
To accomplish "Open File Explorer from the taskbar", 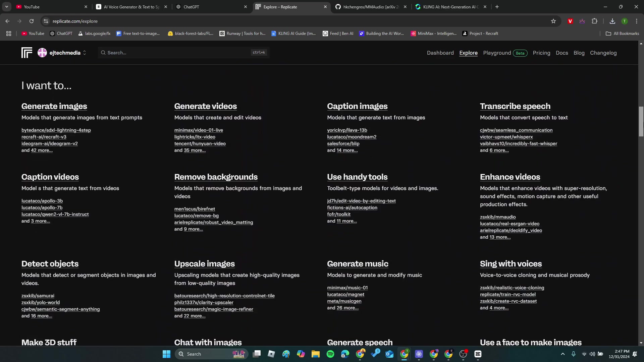I will 315,354.
